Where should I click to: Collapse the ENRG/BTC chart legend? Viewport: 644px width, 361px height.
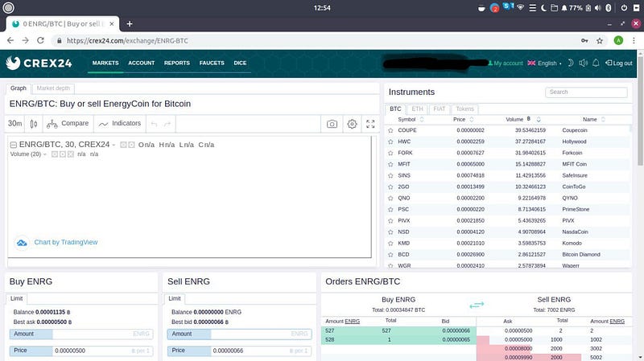point(13,145)
